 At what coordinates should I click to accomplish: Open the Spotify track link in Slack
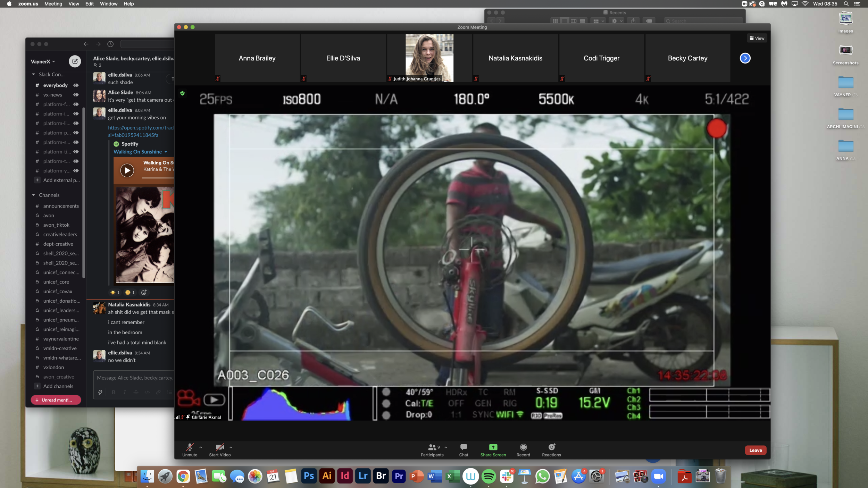(x=141, y=128)
